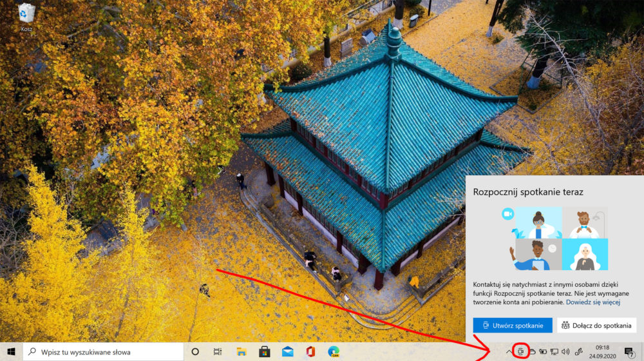Click the 'Dołącz do spotkania' button
Screen dimensions: 644x361
pos(596,326)
